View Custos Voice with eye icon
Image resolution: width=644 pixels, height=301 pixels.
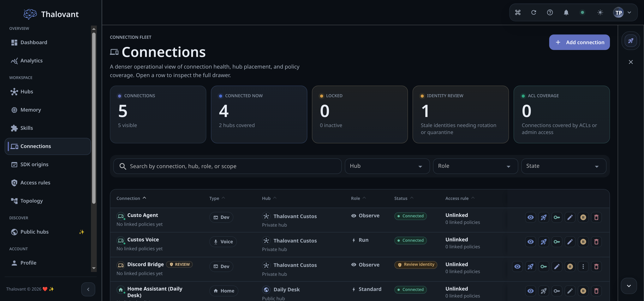[x=530, y=242]
